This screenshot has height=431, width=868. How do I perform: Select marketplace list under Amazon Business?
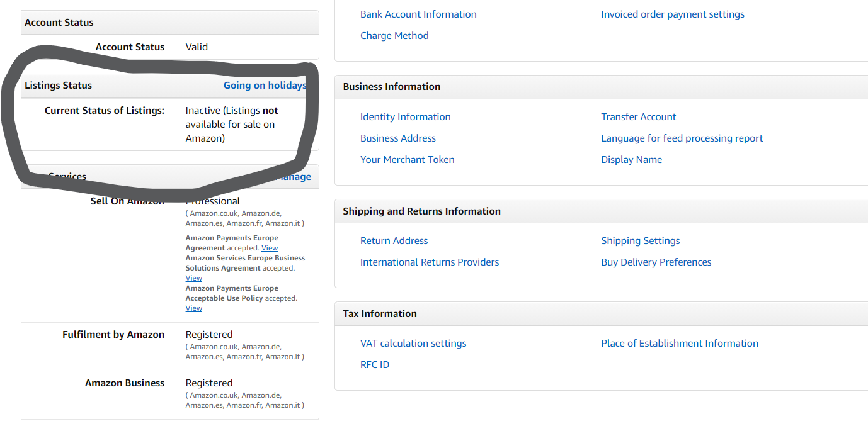click(x=245, y=400)
